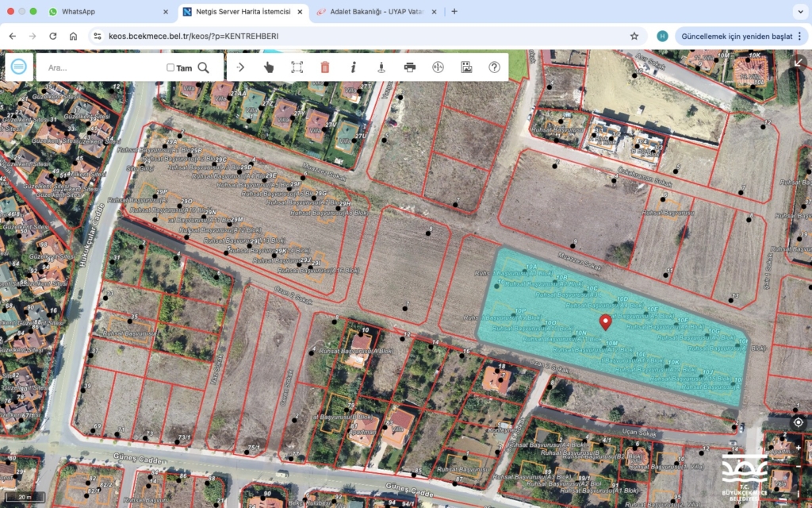This screenshot has height=508, width=812.
Task: Choose the rectangle area selection tool
Action: (297, 67)
